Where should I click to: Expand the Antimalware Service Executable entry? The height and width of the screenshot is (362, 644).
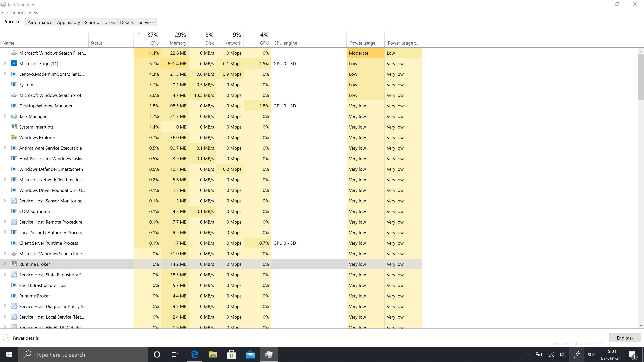pos(5,148)
